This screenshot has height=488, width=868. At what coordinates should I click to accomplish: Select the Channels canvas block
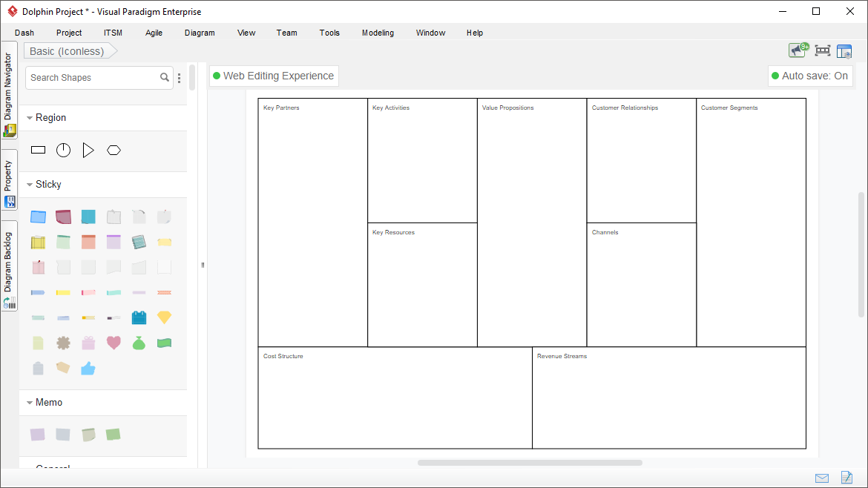[x=642, y=285]
